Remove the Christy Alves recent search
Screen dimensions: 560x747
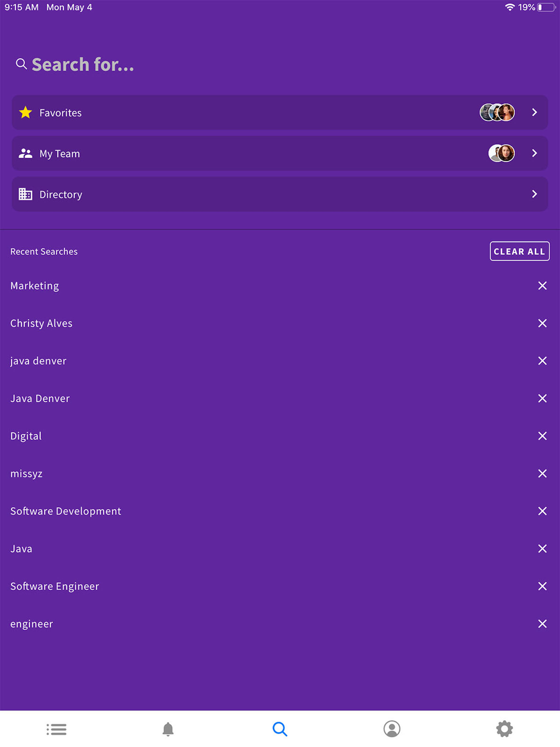tap(542, 323)
